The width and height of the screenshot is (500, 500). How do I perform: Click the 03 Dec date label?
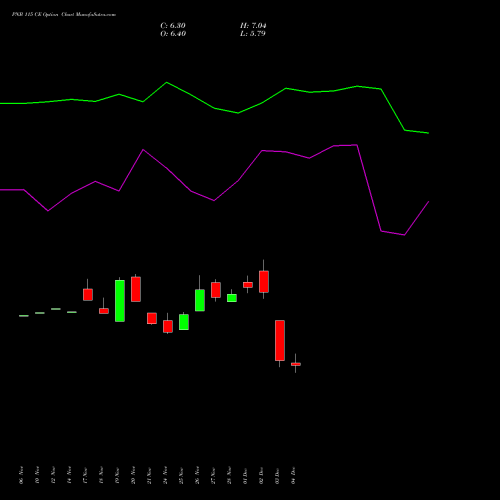(277, 475)
